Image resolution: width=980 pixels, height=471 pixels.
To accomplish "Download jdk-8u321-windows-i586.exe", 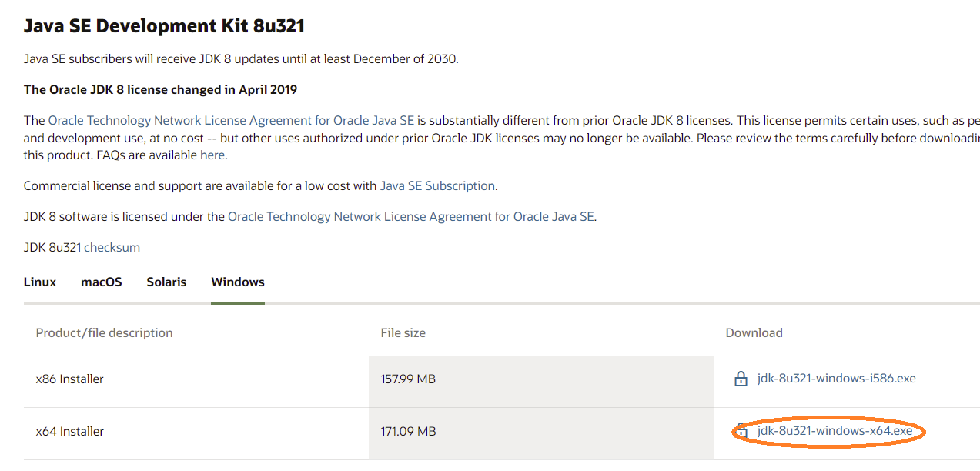I will pyautogui.click(x=837, y=379).
